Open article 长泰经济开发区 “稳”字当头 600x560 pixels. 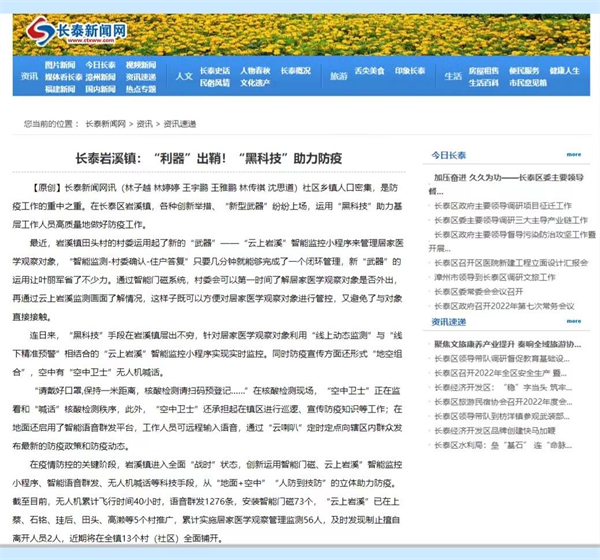click(503, 388)
